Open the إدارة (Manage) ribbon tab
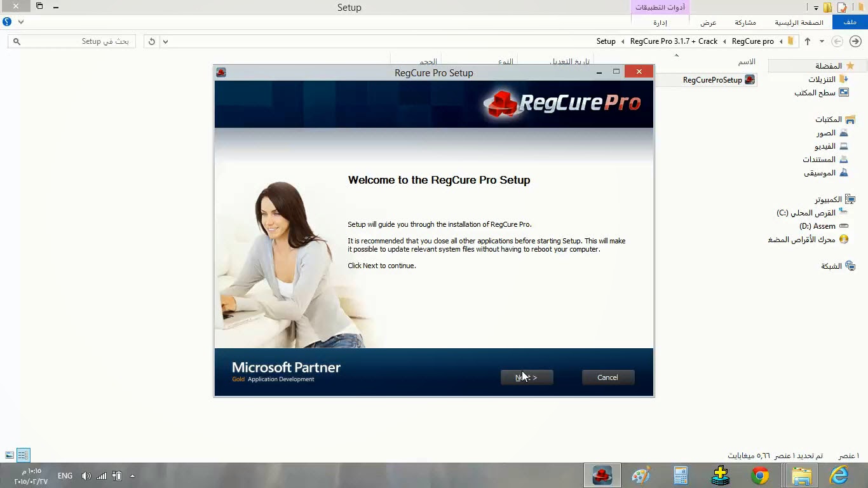868x488 pixels. (x=660, y=22)
